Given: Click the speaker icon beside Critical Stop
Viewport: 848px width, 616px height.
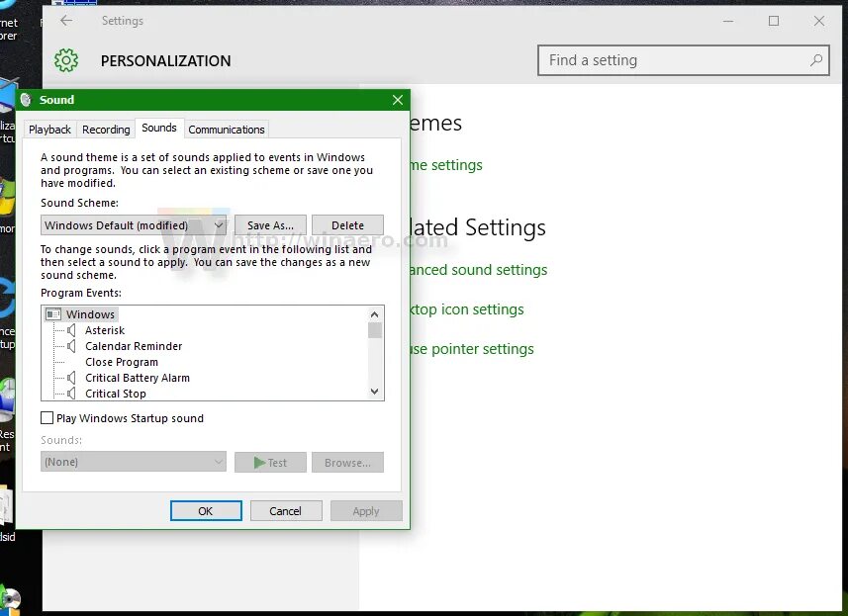Looking at the screenshot, I should (x=71, y=394).
